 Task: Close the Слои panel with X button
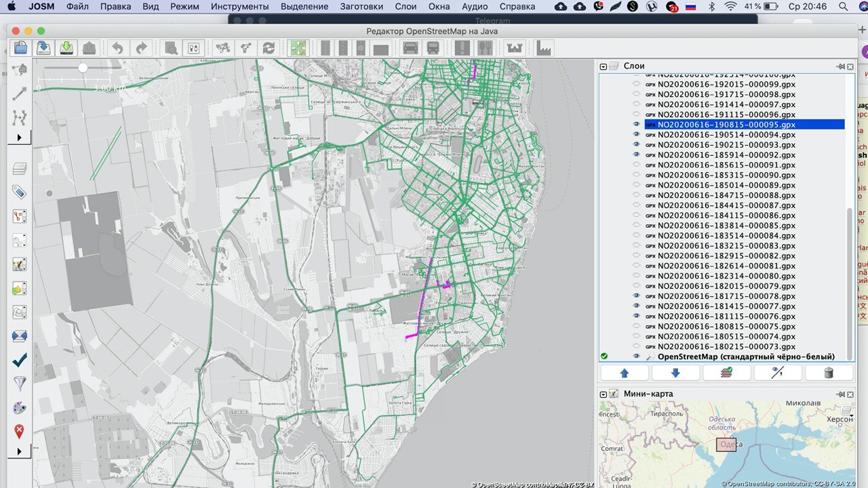(850, 66)
